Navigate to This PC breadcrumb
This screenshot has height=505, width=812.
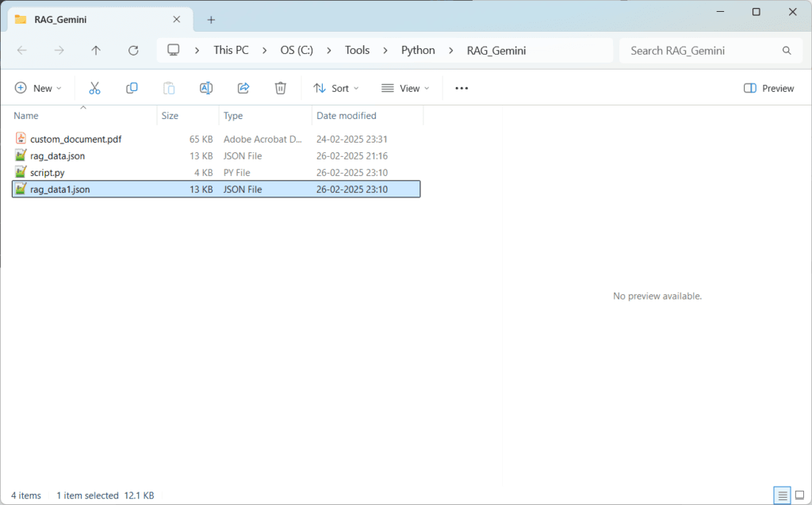coord(231,50)
